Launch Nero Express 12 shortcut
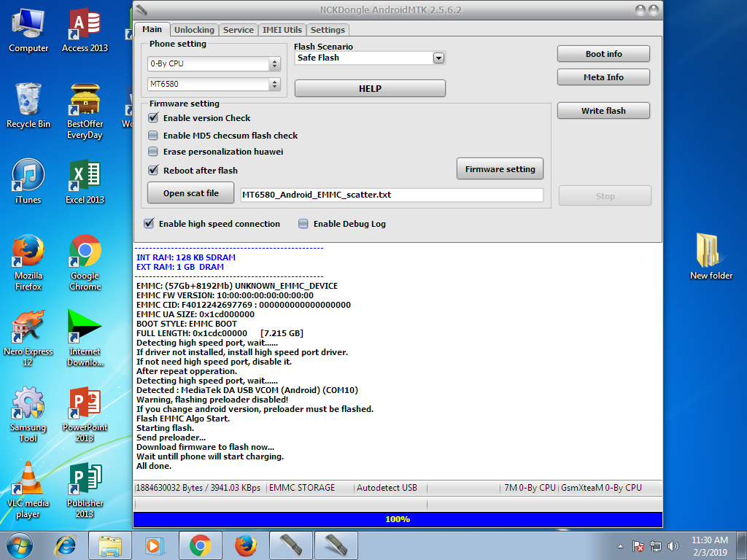The image size is (747, 560). click(x=28, y=338)
